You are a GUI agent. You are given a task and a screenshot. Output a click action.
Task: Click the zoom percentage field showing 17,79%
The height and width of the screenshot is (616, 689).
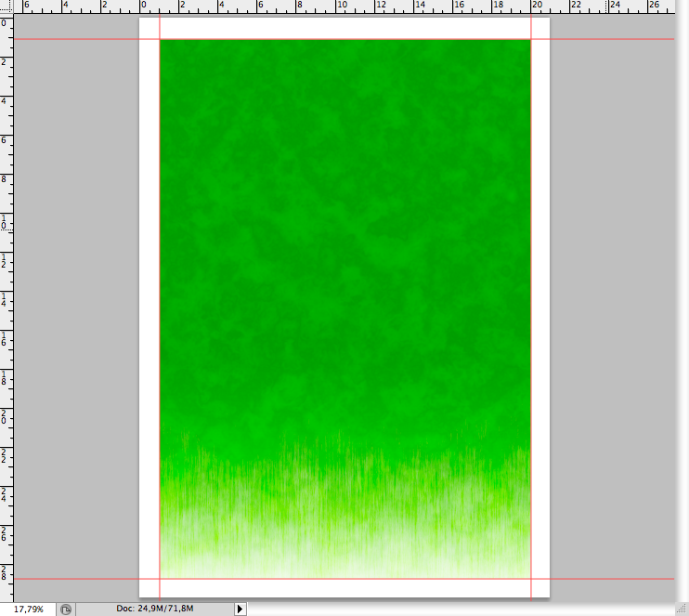point(28,609)
